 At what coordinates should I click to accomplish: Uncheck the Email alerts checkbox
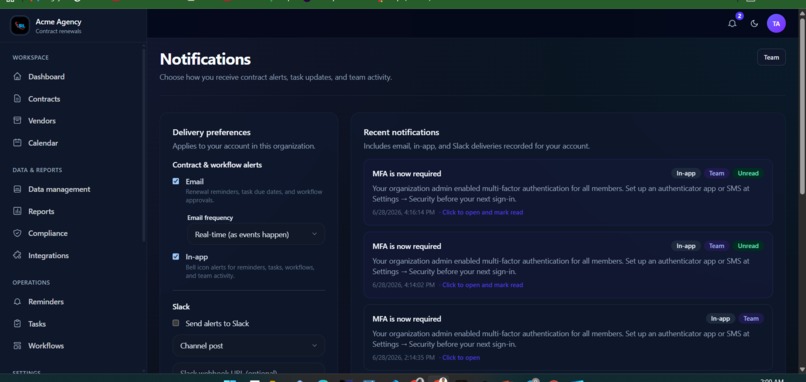(176, 181)
